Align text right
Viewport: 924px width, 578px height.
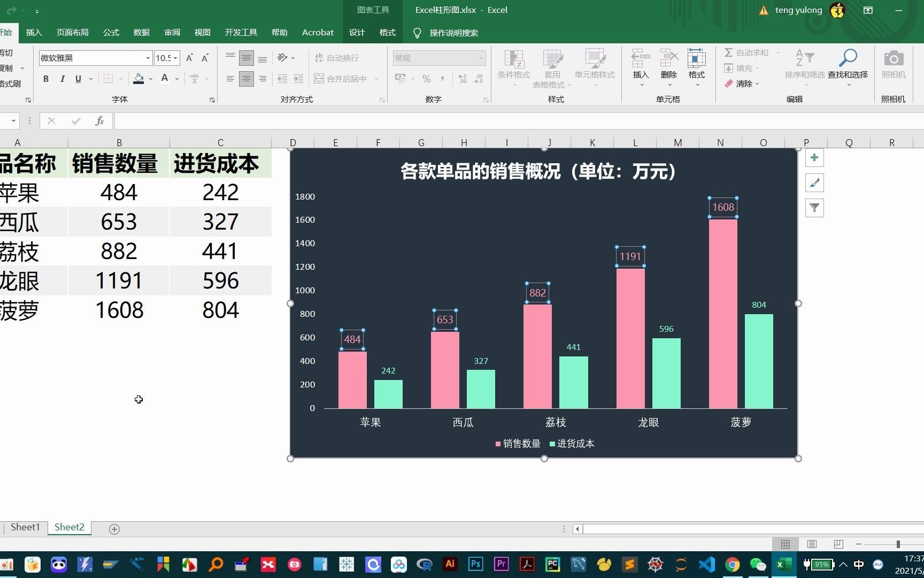click(263, 79)
